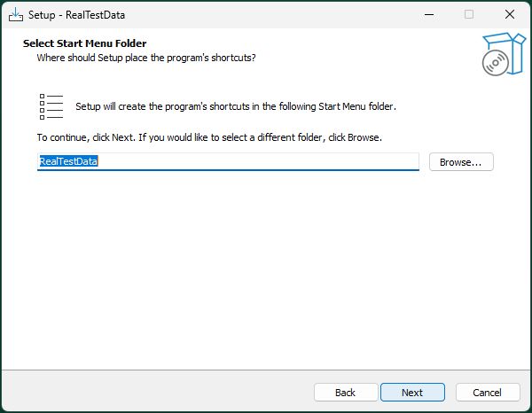Click the setup installer icon in title bar
This screenshot has height=413, width=532.
(x=16, y=14)
